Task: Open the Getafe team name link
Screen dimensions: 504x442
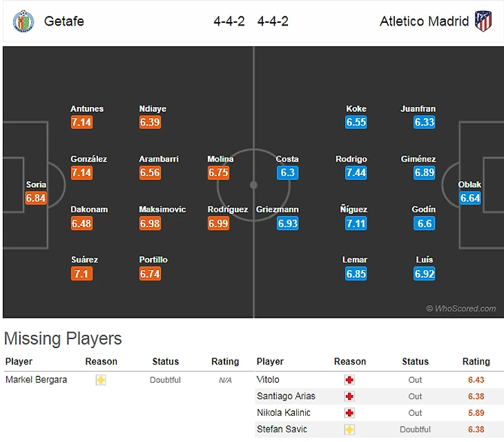Action: [x=64, y=21]
